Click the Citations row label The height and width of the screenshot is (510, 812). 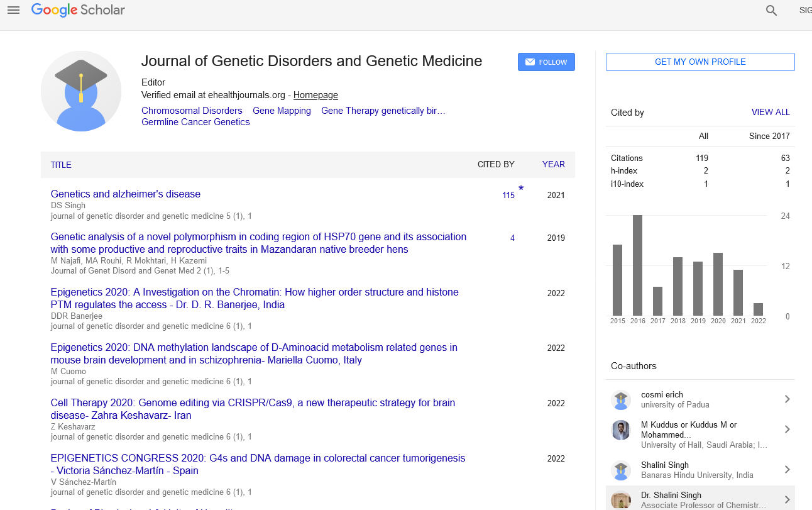627,158
